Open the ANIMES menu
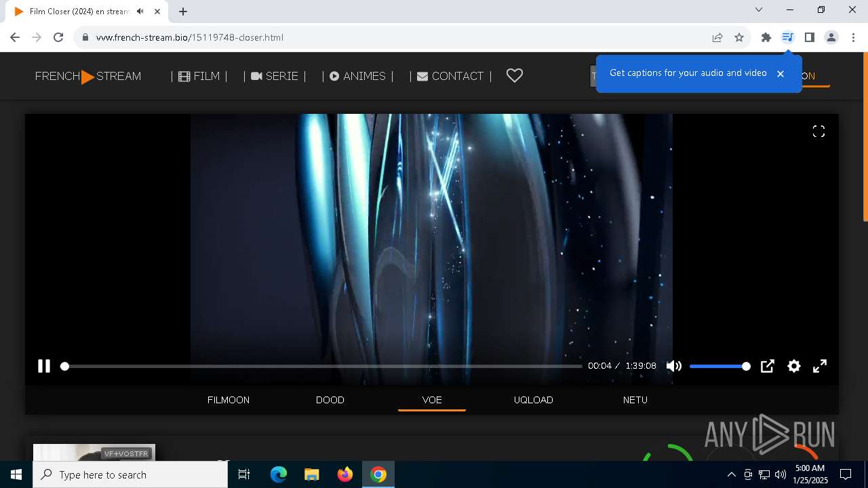This screenshot has height=488, width=868. point(358,76)
